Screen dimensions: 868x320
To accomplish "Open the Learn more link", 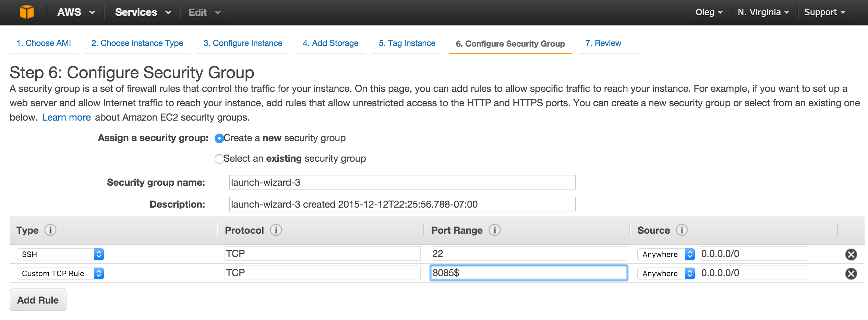I will pos(67,117).
